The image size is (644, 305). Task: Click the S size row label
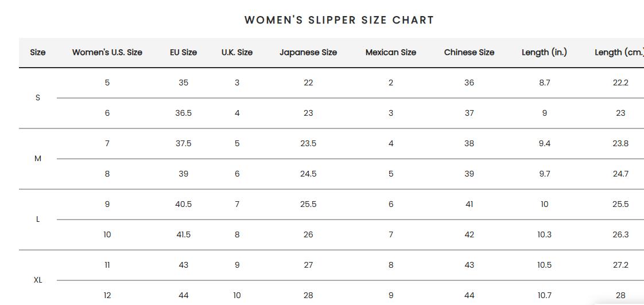(38, 97)
